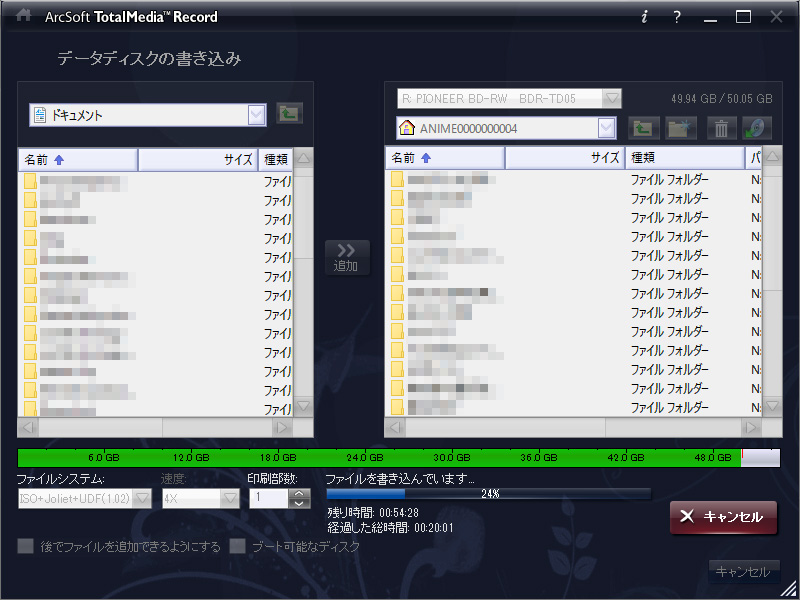800x600 pixels.
Task: Open the help question mark icon
Action: 677,17
